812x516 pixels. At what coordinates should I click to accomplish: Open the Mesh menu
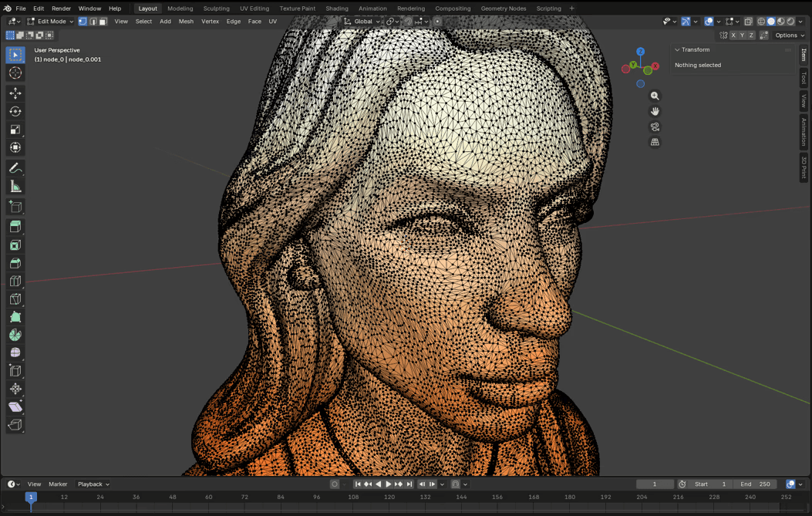(x=186, y=22)
